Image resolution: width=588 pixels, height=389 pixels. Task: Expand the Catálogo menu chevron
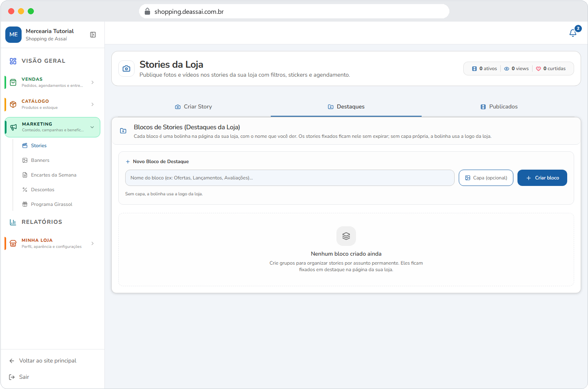point(93,104)
